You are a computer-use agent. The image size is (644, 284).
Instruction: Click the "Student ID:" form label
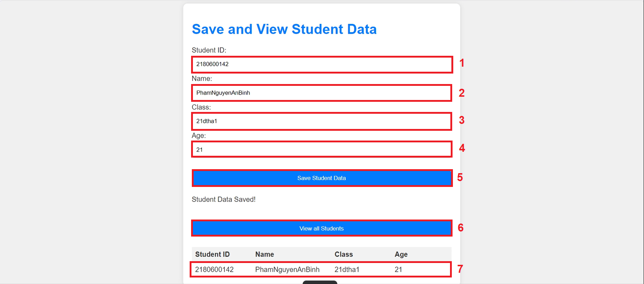[209, 50]
